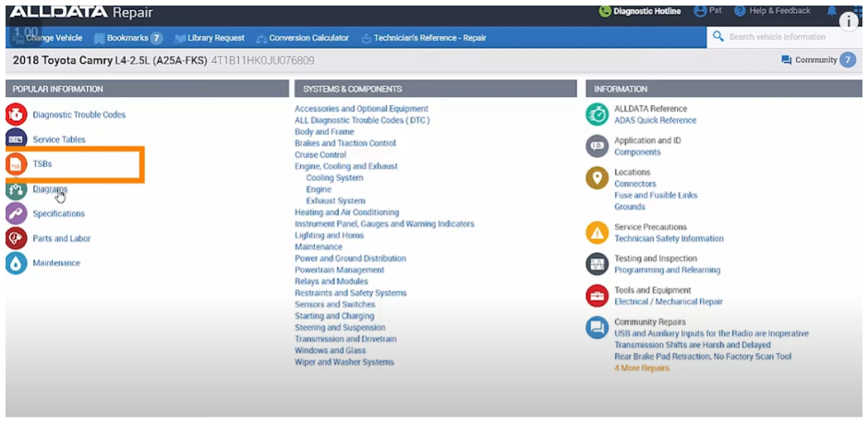Open Powertrain Management

339,271
